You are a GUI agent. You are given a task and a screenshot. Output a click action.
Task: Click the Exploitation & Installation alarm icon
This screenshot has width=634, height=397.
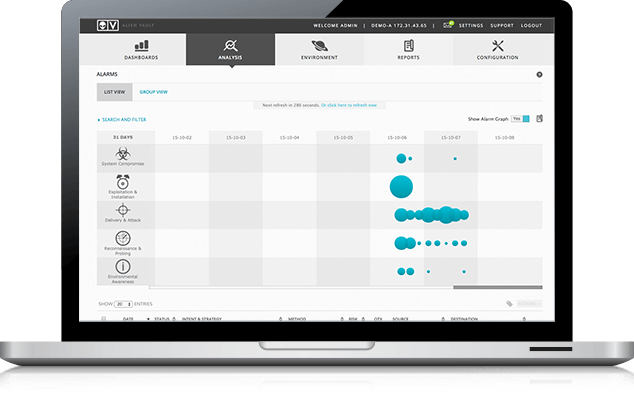pyautogui.click(x=123, y=182)
